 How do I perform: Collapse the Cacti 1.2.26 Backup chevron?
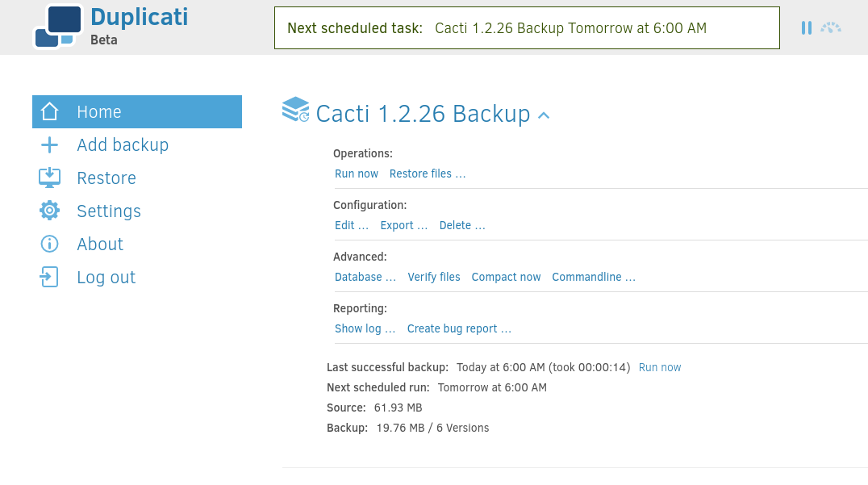coord(544,115)
